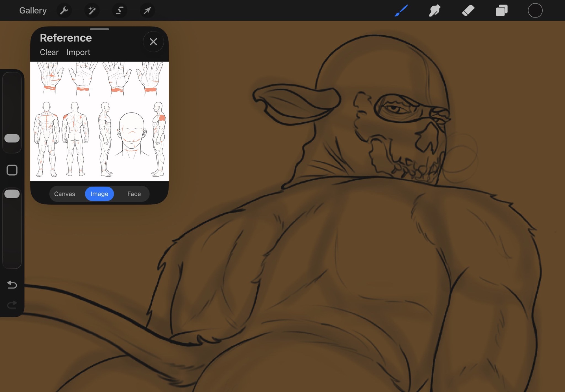Switch reference to Canvas mode
This screenshot has width=565, height=392.
coord(65,194)
